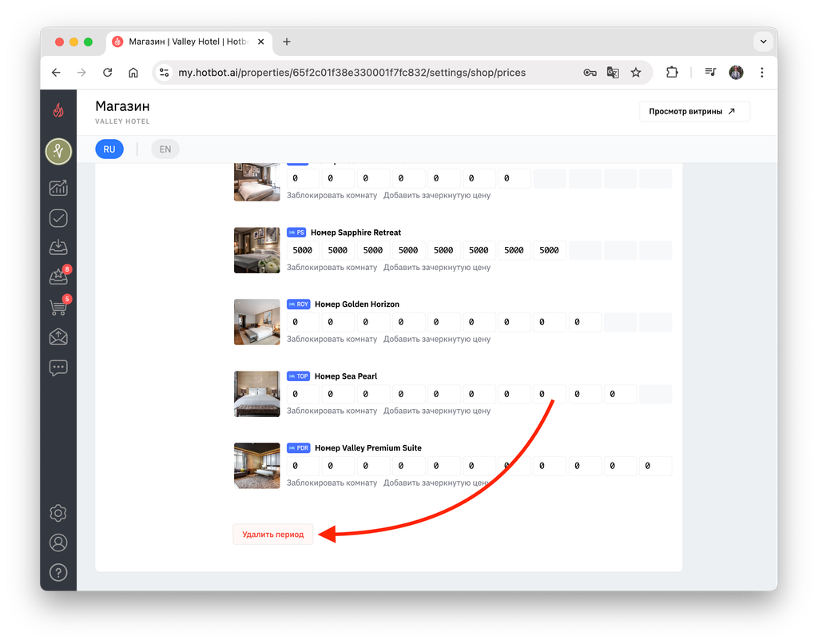Open the tasks checkmark icon in sidebar
Image resolution: width=818 pixels, height=644 pixels.
coord(58,218)
